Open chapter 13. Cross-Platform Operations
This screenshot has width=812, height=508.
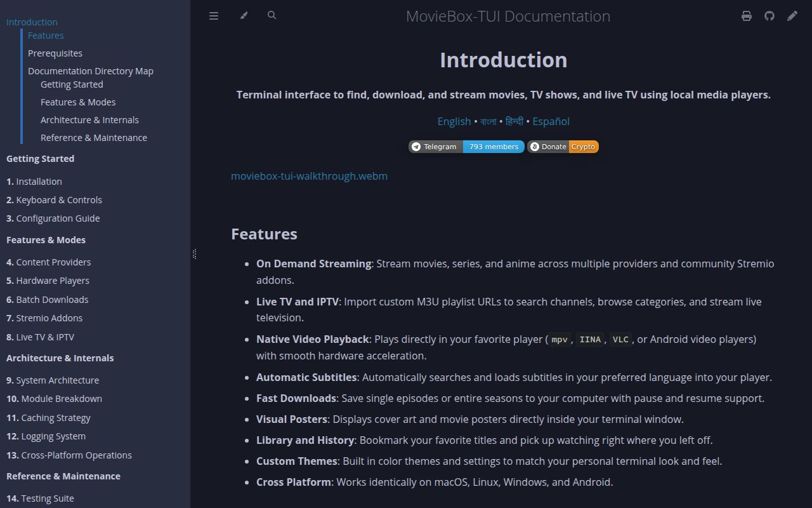click(x=69, y=455)
